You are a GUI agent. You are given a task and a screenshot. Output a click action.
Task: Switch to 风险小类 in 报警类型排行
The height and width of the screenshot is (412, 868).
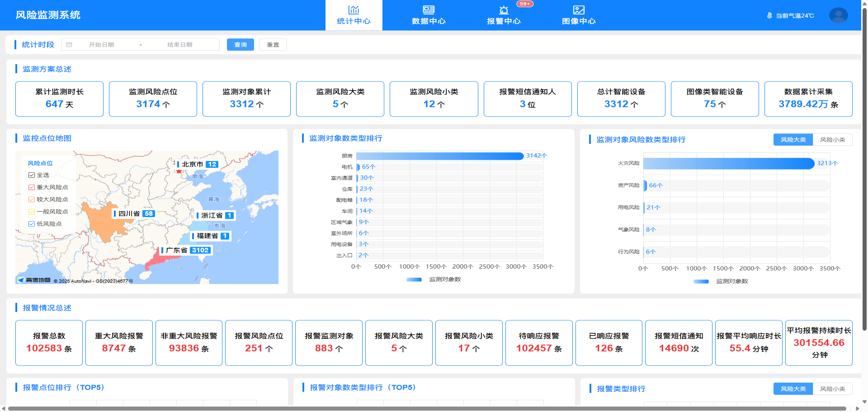[832, 389]
